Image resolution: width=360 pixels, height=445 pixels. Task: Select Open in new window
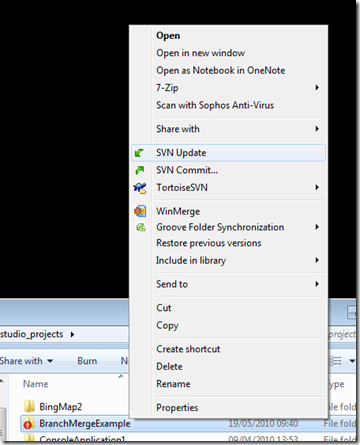point(229,53)
